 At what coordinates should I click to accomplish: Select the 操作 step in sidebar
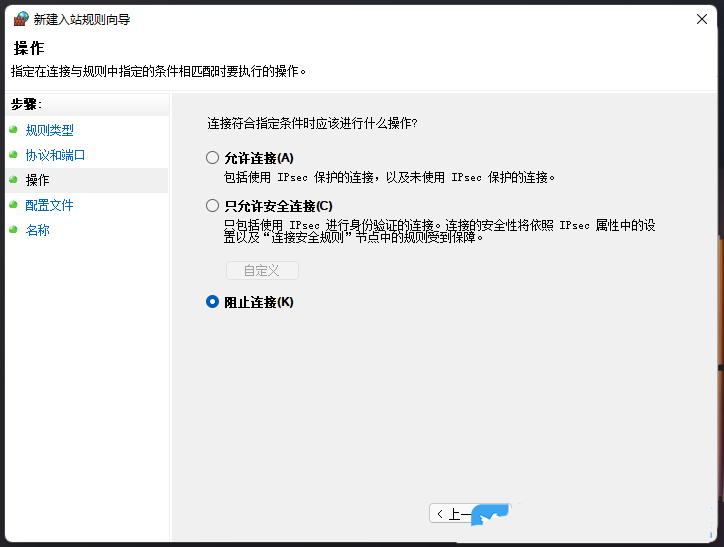(x=37, y=180)
